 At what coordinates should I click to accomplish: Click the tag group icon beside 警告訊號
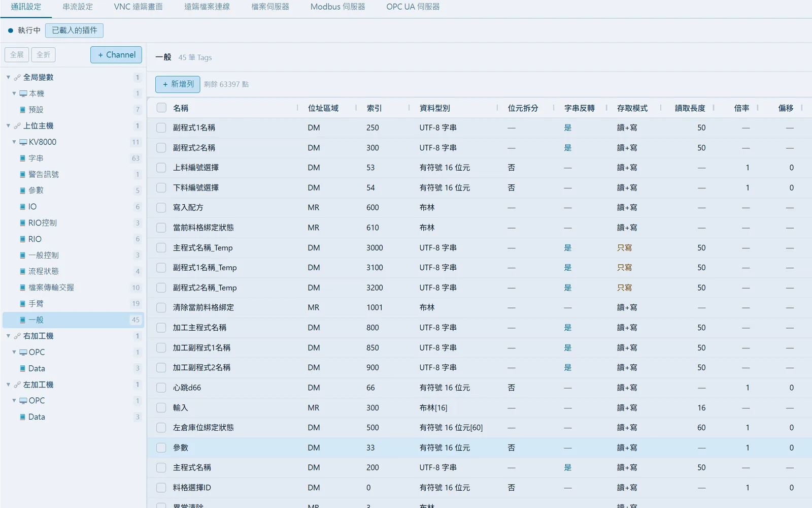(22, 174)
